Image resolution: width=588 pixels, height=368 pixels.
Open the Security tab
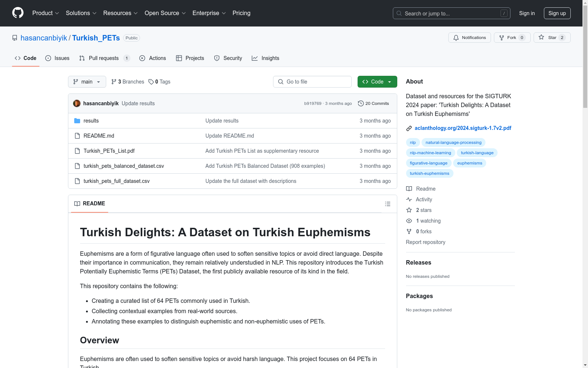[x=228, y=58]
